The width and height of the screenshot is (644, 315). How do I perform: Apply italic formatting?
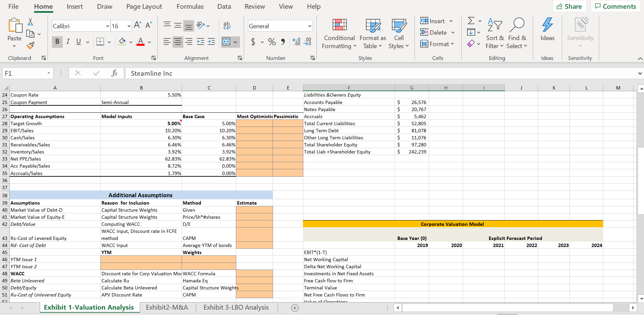[67, 42]
